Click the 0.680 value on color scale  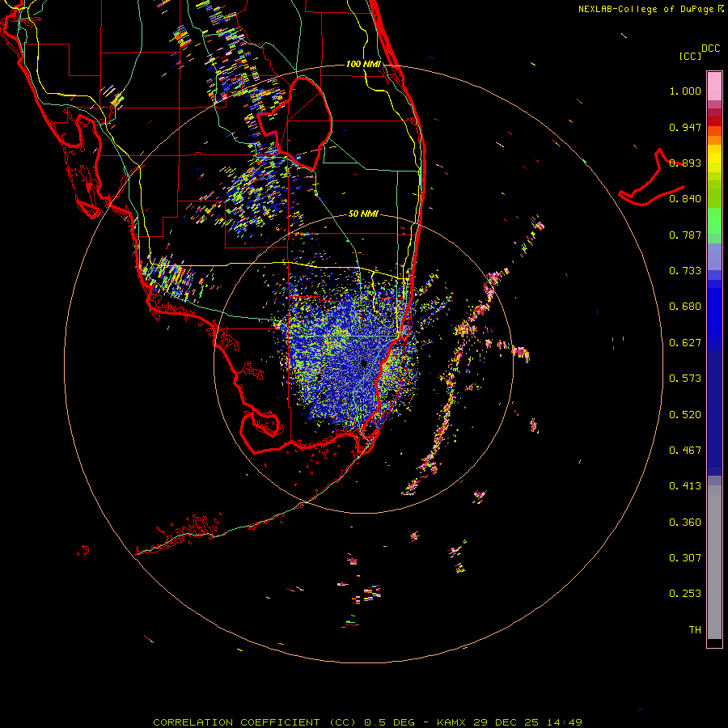(x=685, y=307)
